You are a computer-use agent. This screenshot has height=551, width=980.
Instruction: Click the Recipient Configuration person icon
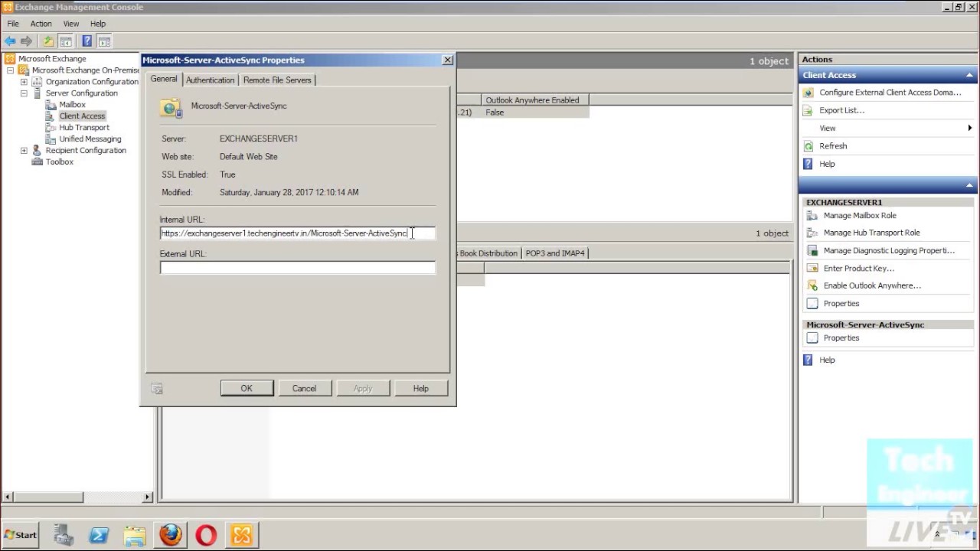pyautogui.click(x=37, y=151)
